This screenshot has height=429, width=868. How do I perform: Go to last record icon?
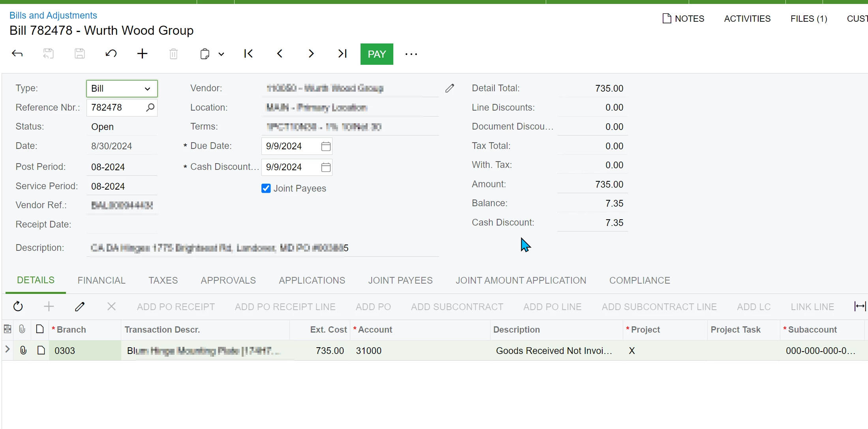(x=342, y=54)
